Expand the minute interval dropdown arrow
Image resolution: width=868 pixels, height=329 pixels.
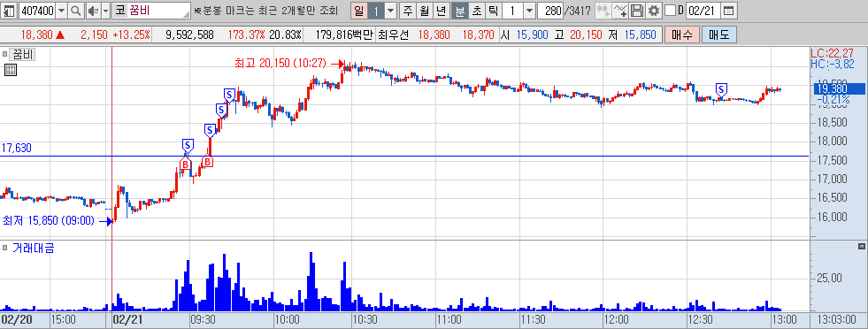click(529, 11)
